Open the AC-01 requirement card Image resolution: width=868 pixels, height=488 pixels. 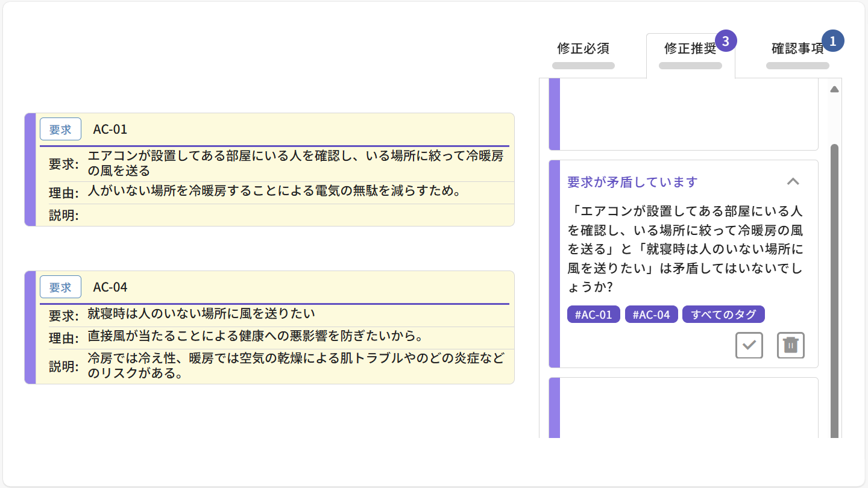(x=269, y=169)
